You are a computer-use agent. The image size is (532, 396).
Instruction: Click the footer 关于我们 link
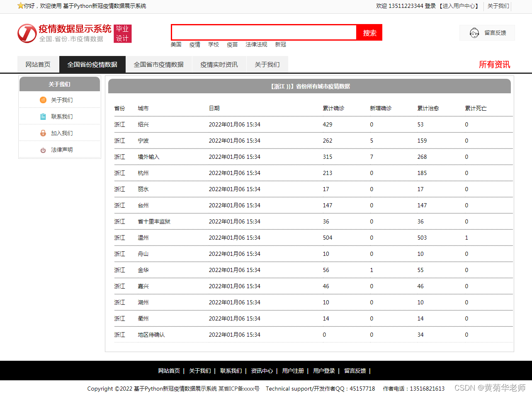point(200,371)
